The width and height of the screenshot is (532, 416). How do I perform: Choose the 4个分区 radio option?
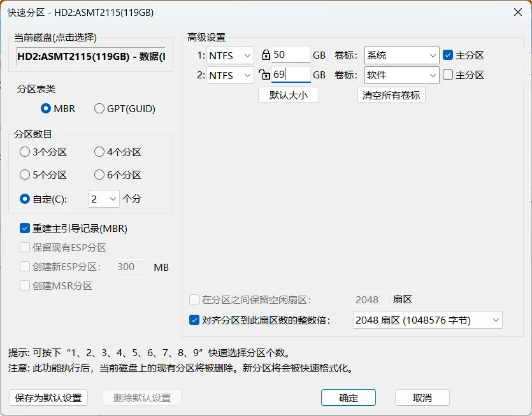tap(118, 152)
